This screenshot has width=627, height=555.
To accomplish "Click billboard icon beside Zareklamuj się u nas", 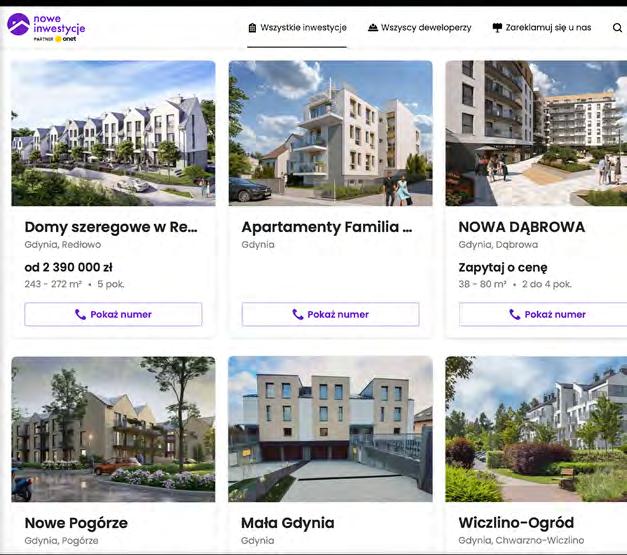I will (497, 28).
